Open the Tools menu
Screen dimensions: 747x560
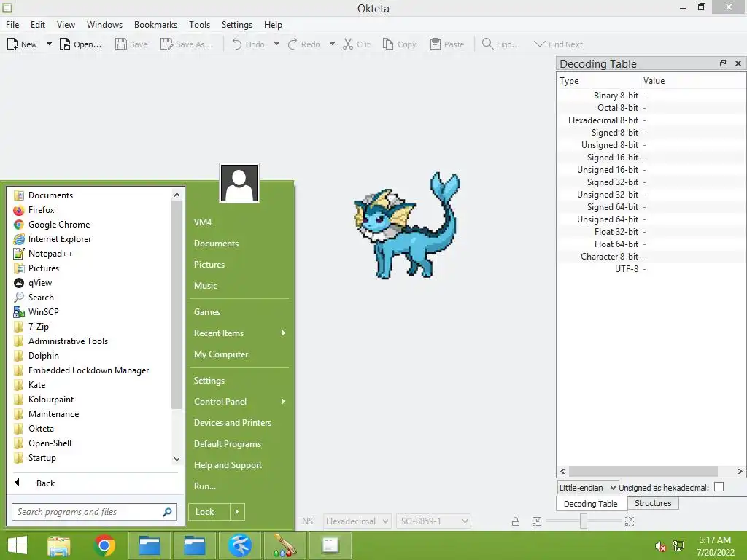tap(199, 25)
